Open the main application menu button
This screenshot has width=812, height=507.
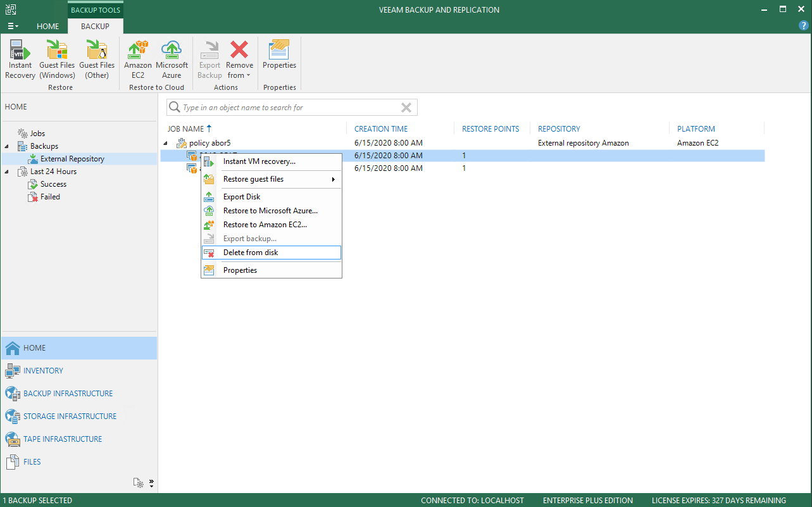point(13,26)
